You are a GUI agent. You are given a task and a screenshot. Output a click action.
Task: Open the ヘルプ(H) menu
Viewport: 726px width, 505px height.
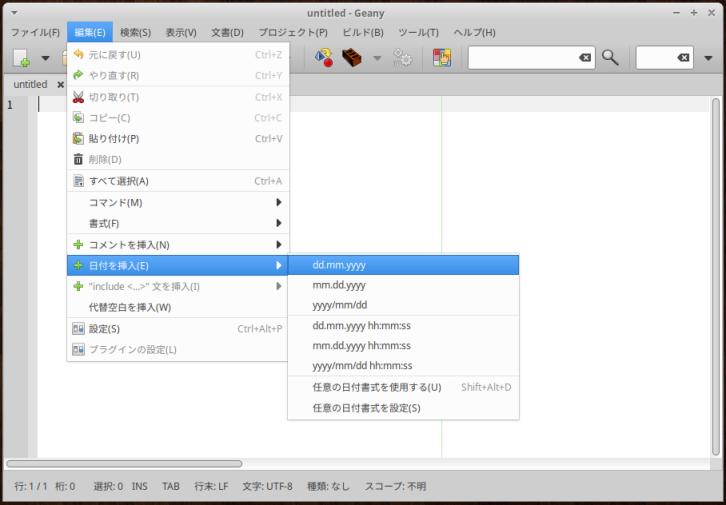click(474, 32)
